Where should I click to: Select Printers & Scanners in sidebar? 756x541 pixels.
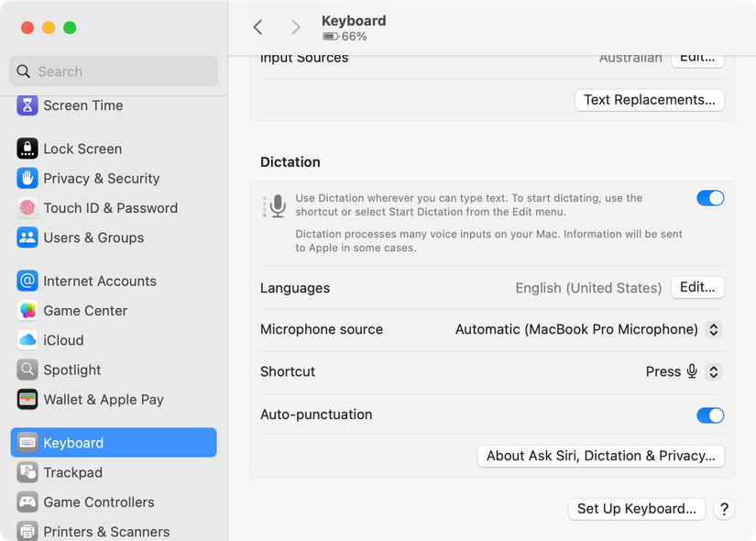click(114, 531)
